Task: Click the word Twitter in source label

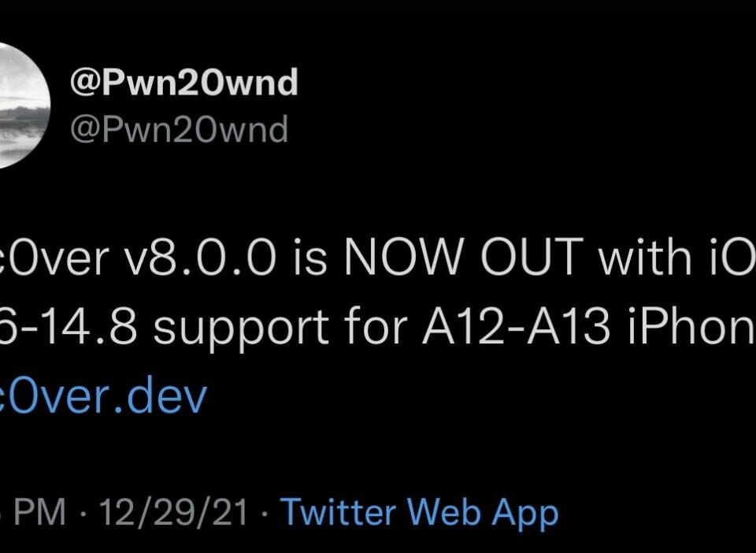Action: [338, 510]
